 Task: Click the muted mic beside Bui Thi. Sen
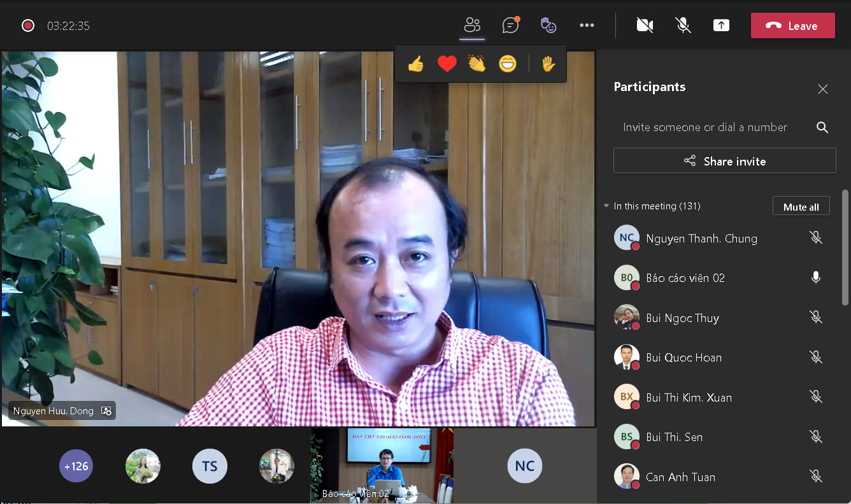click(x=815, y=437)
